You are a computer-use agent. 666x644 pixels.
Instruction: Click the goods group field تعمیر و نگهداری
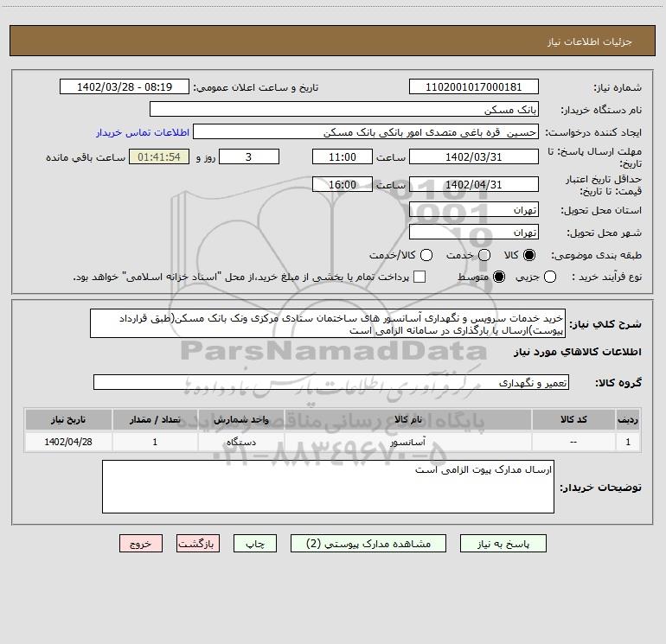[331, 382]
